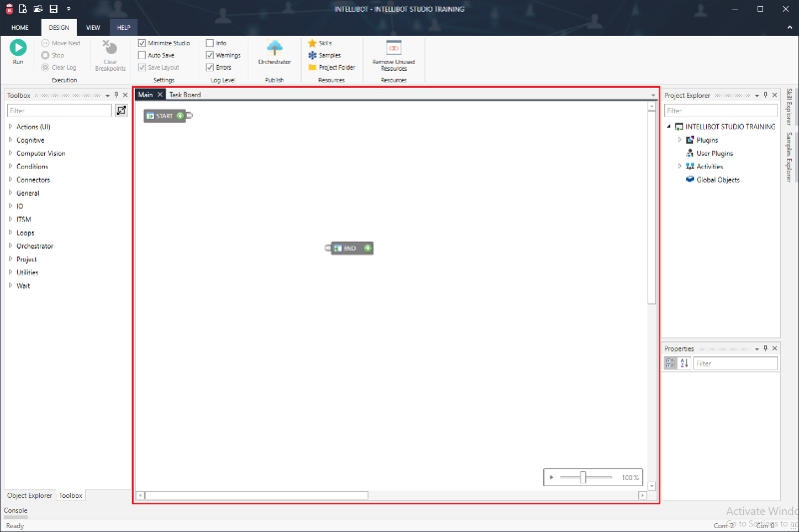The width and height of the screenshot is (799, 532).
Task: Click the Remove Unused Resources icon
Action: (x=394, y=47)
